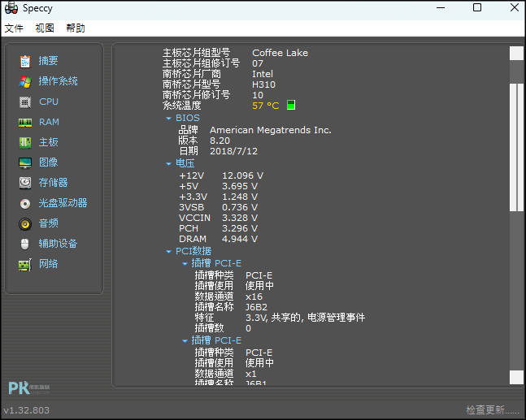
Task: Click the Intel southbridge vendor value
Action: pyautogui.click(x=263, y=74)
